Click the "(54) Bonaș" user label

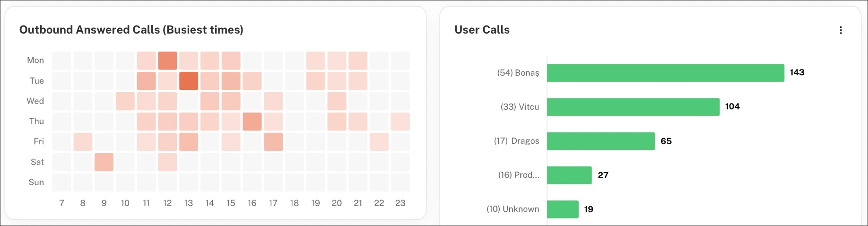pos(518,73)
